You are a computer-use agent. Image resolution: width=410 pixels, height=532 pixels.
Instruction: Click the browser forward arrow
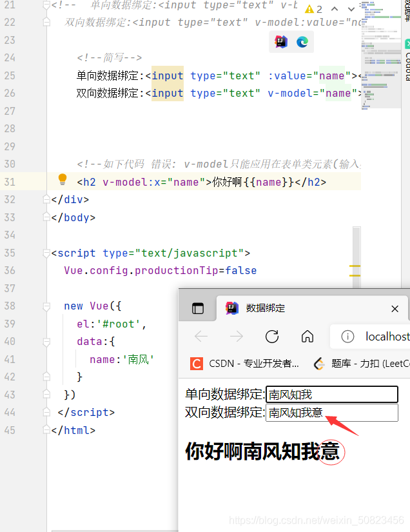(x=237, y=337)
